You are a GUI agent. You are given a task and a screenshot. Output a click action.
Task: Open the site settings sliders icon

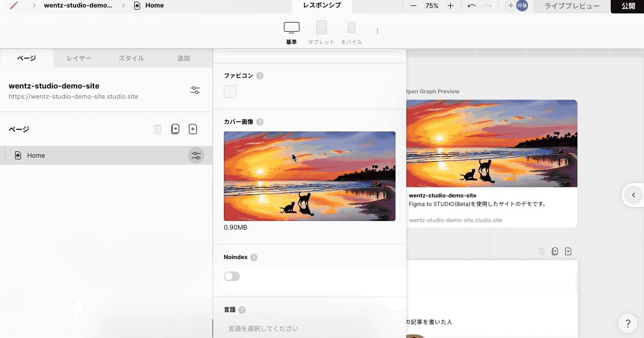[195, 90]
